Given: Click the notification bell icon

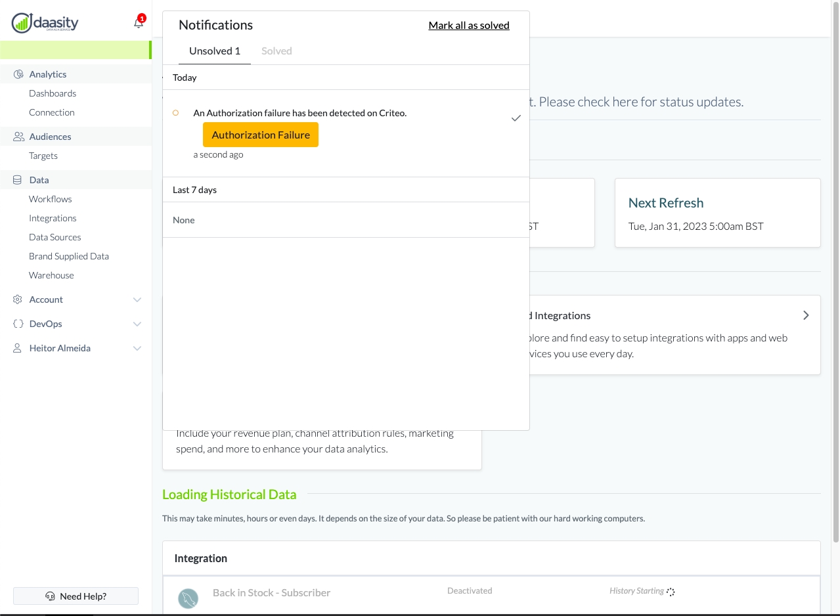Looking at the screenshot, I should tap(138, 23).
